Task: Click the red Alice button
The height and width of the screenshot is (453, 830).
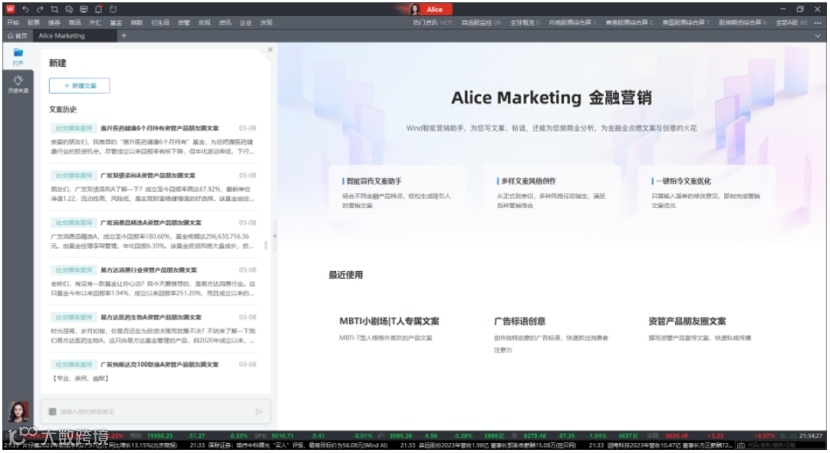Action: 434,9
